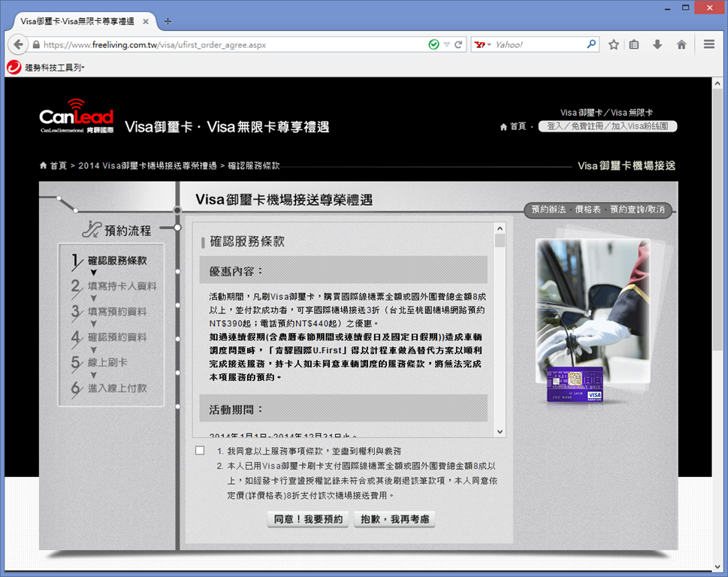Click the terms box scrollbar thumb
The image size is (728, 577).
pos(500,240)
